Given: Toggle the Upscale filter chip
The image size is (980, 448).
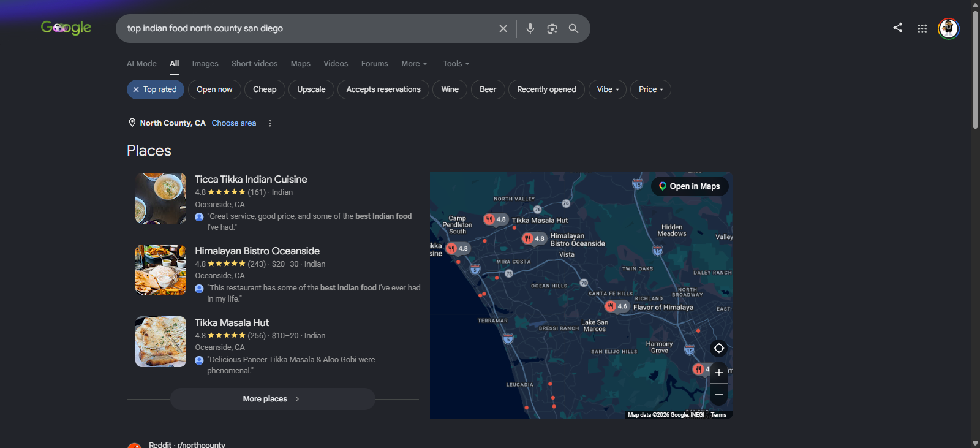Looking at the screenshot, I should tap(311, 89).
